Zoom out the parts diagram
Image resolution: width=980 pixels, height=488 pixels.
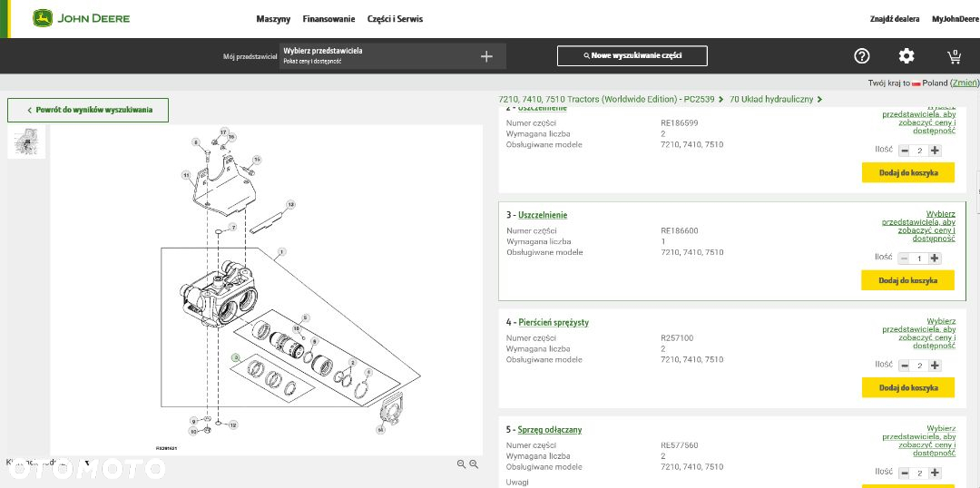tap(461, 464)
